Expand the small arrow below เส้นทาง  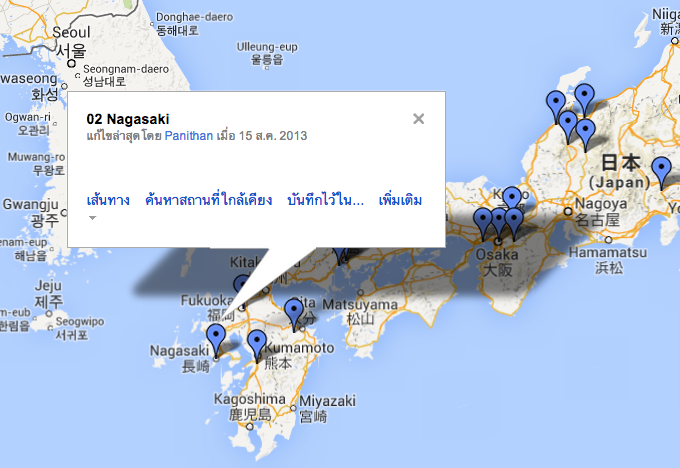click(92, 218)
